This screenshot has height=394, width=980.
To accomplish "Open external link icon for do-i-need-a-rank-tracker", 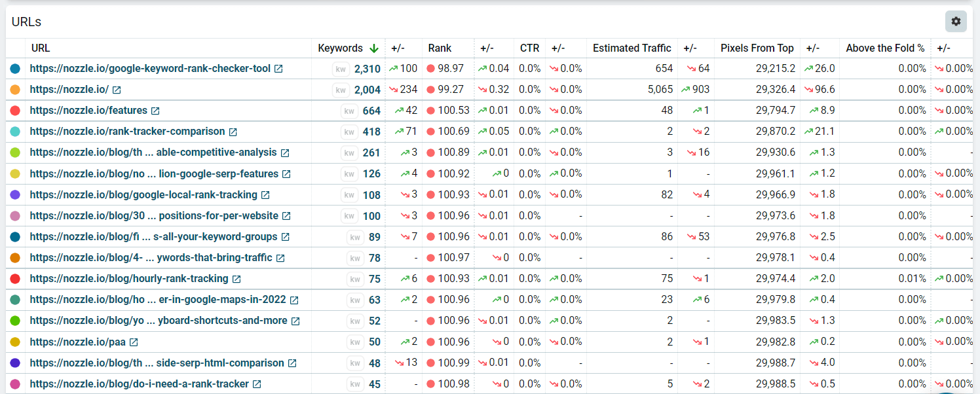I will click(257, 384).
